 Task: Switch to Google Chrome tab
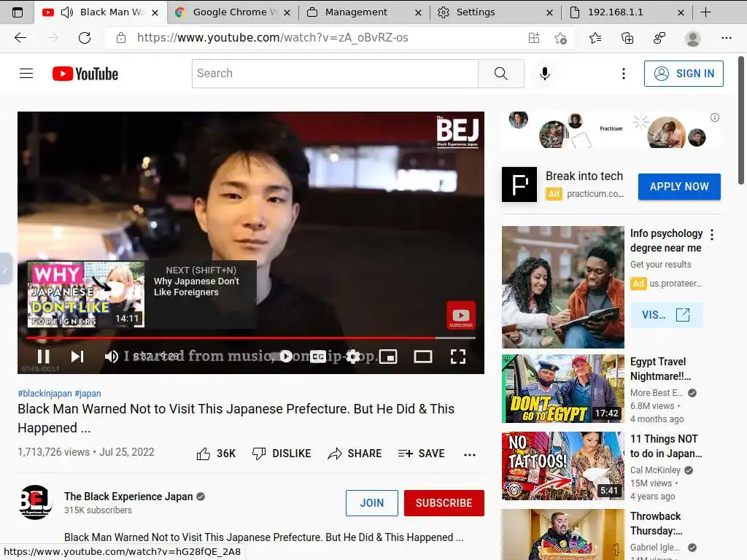pyautogui.click(x=233, y=12)
